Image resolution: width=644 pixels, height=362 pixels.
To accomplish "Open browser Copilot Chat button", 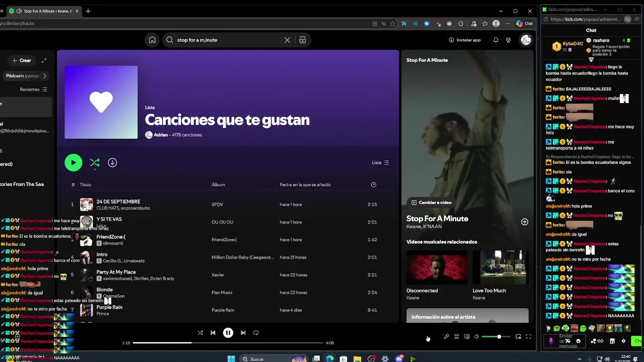I will (x=524, y=24).
